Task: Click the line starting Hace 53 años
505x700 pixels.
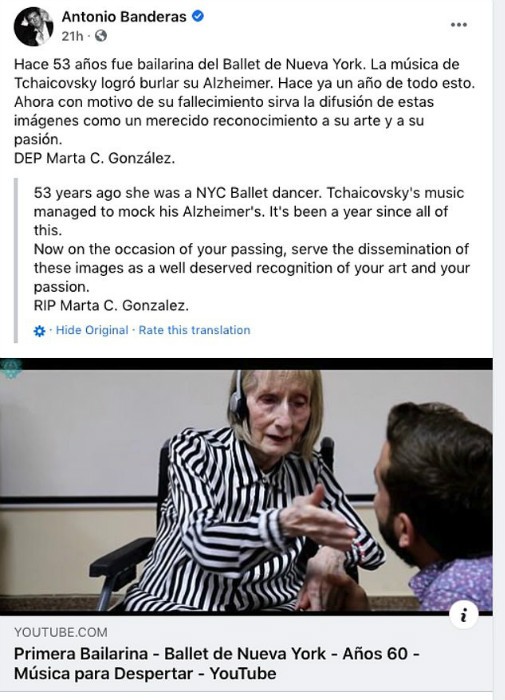Action: pyautogui.click(x=237, y=64)
